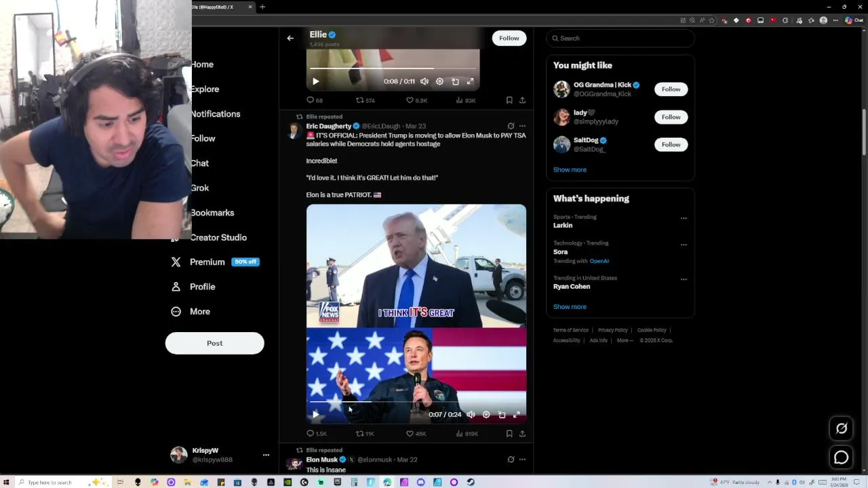The width and height of the screenshot is (868, 488).
Task: Bookmark Eric Daugherty's post
Action: pos(509,434)
